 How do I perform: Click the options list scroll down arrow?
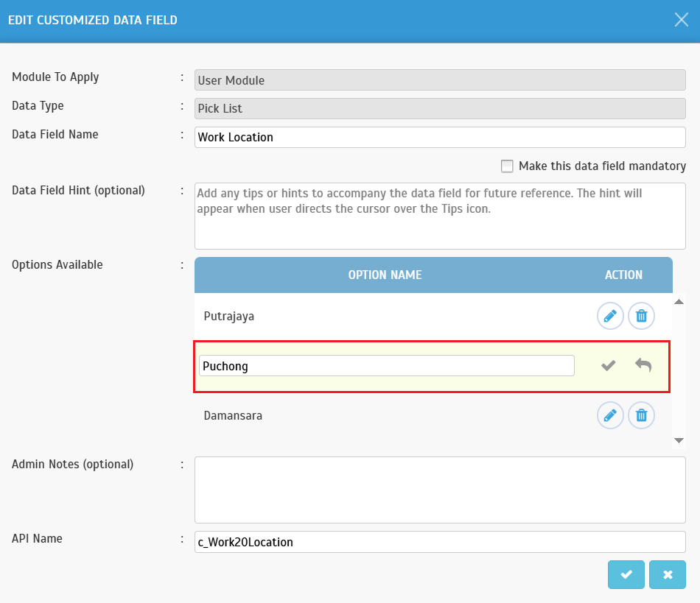(x=679, y=440)
